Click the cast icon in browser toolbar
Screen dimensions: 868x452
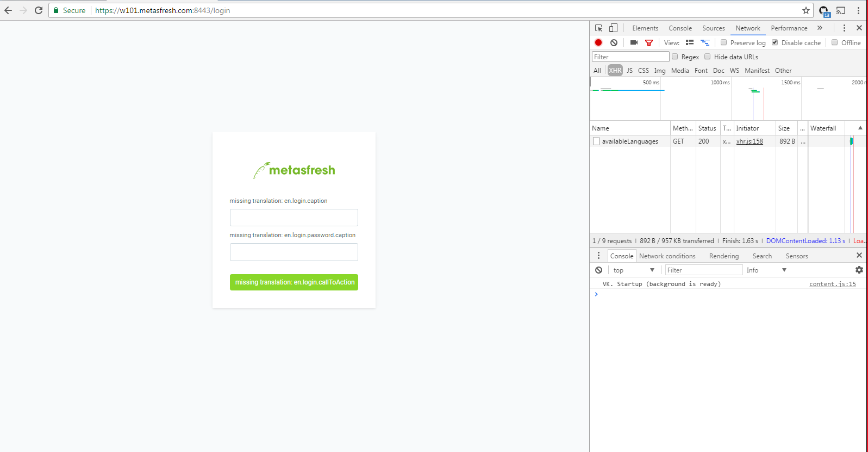(x=841, y=10)
